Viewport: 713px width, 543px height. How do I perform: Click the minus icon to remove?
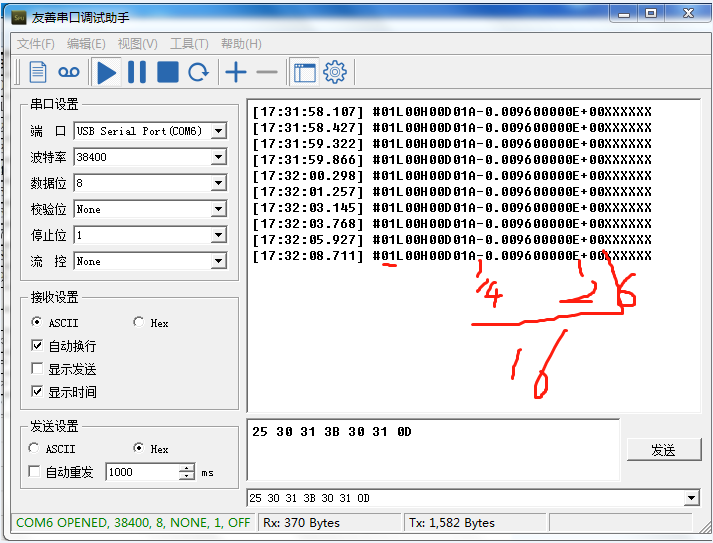coord(266,72)
